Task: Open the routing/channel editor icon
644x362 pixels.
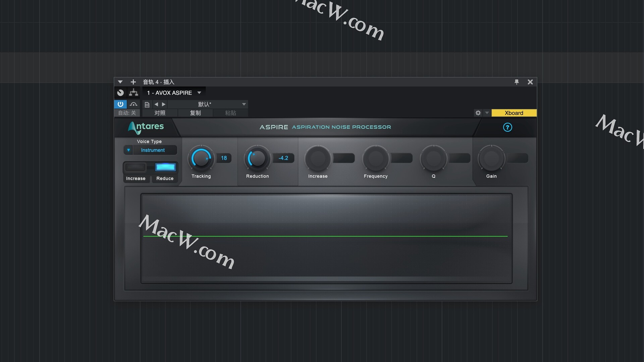Action: coord(133,93)
